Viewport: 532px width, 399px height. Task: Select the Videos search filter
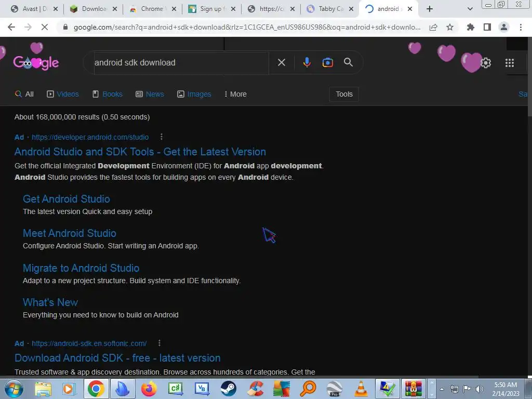pos(63,94)
